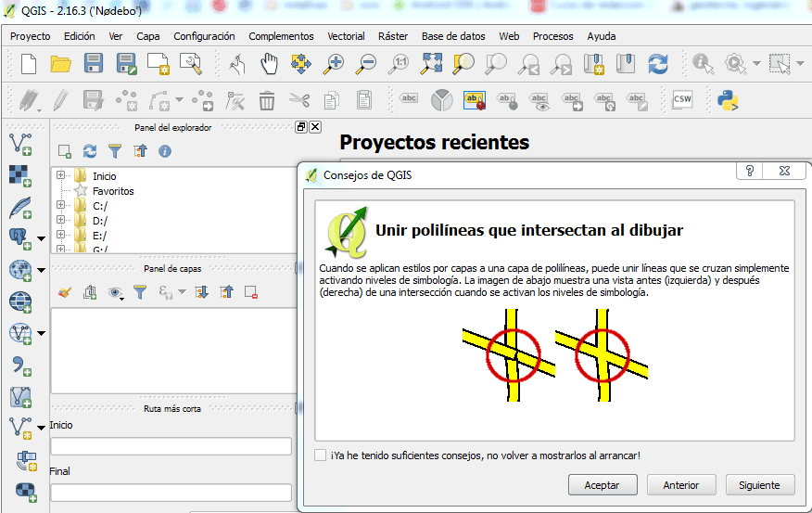812x513 pixels.
Task: Select pan map to selection tool
Action: point(301,64)
